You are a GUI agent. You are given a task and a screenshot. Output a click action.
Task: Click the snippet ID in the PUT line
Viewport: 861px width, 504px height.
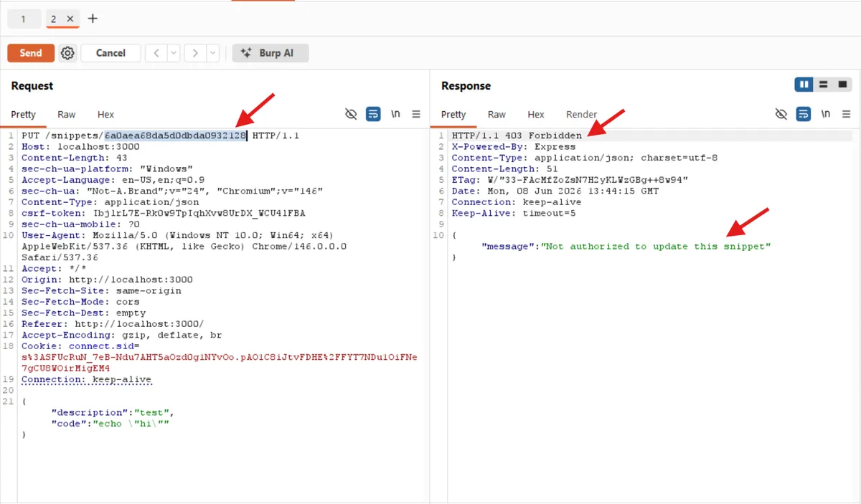pos(176,135)
